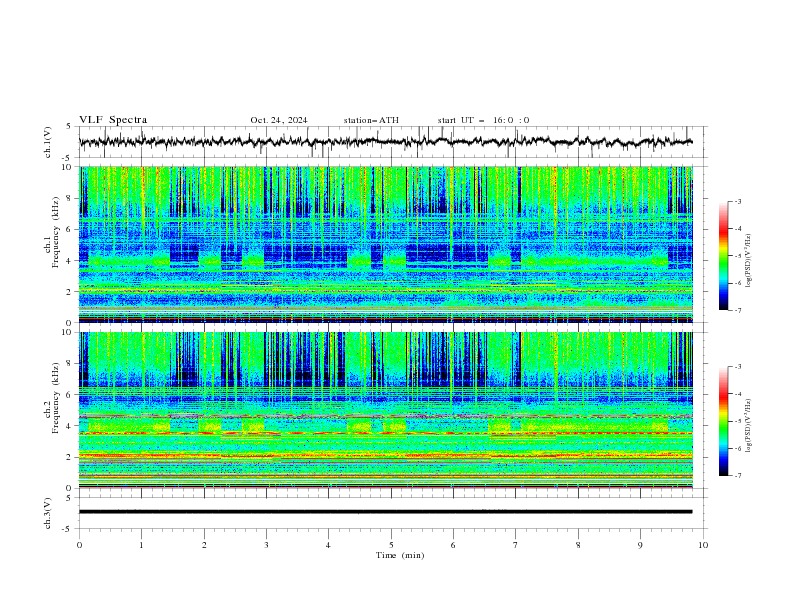The image size is (792, 612).
Task: Select the ch.1 frequency tick "4"
Action: (70, 261)
